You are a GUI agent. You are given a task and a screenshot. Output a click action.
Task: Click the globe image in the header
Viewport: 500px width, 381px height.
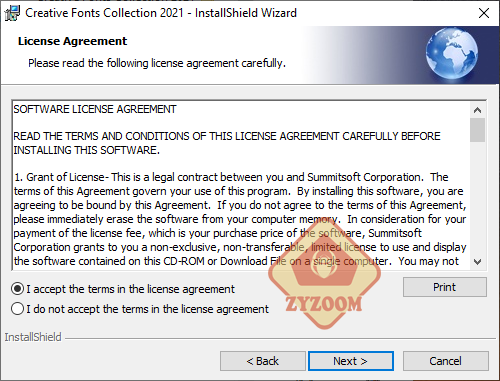pyautogui.click(x=452, y=54)
